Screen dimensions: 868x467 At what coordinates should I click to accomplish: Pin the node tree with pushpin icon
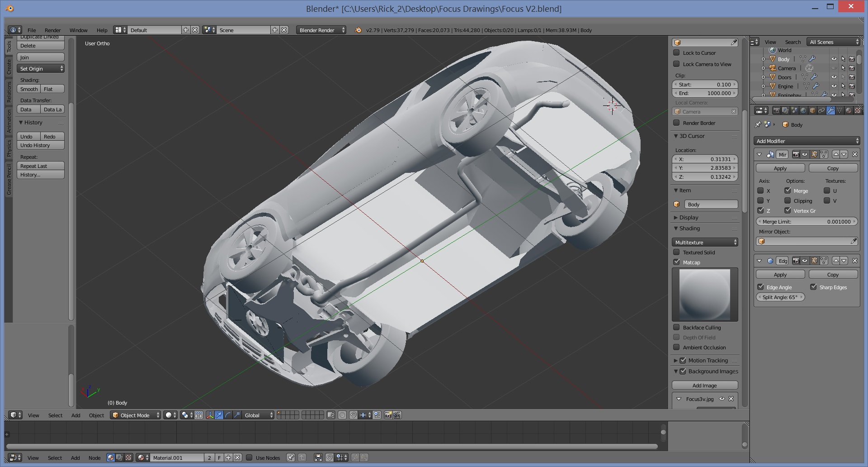click(291, 457)
